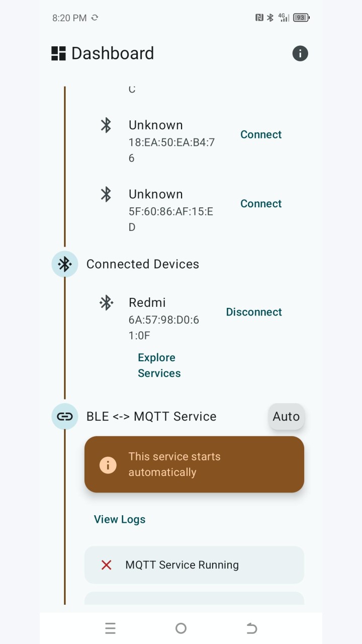Tap the Dashboard grid icon
362x644 pixels.
click(x=59, y=53)
